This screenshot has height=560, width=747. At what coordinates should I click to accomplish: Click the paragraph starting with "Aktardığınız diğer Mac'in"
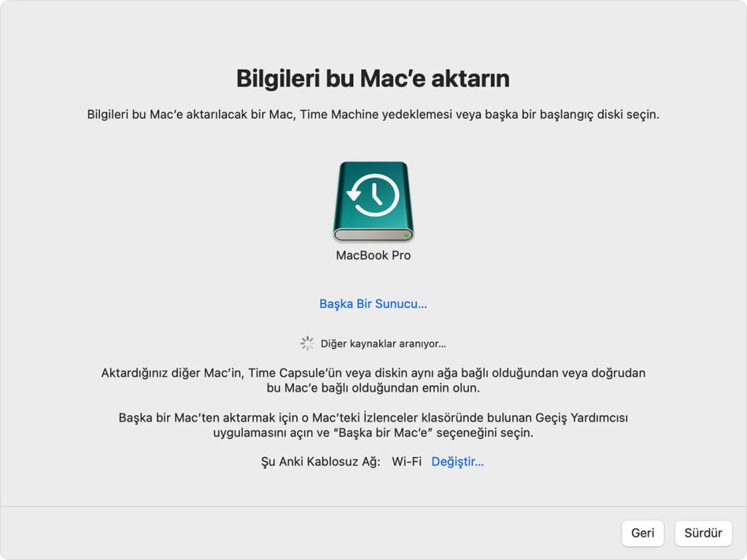point(373,380)
